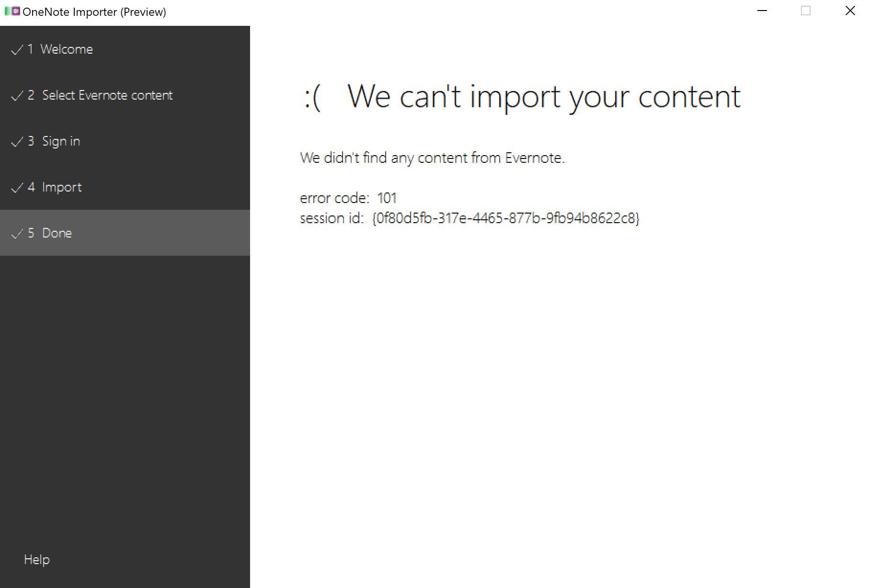Select the Done step
The width and height of the screenshot is (870, 588).
[x=125, y=233]
